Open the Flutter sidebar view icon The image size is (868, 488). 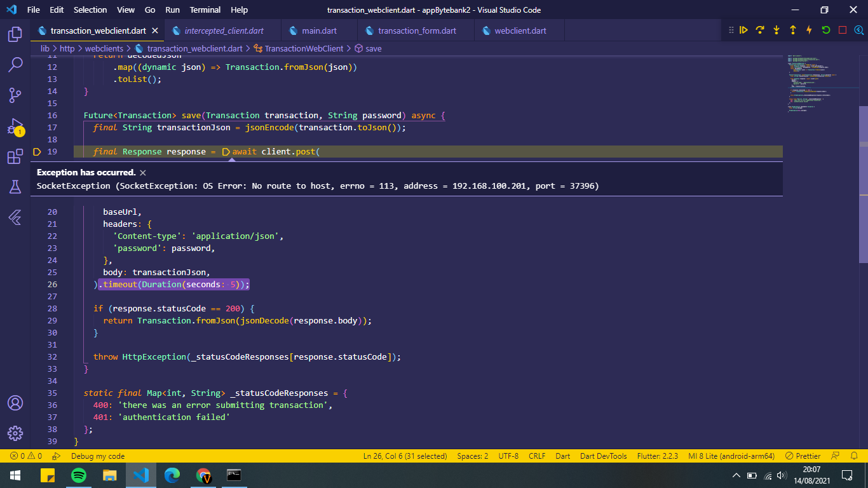pyautogui.click(x=15, y=217)
